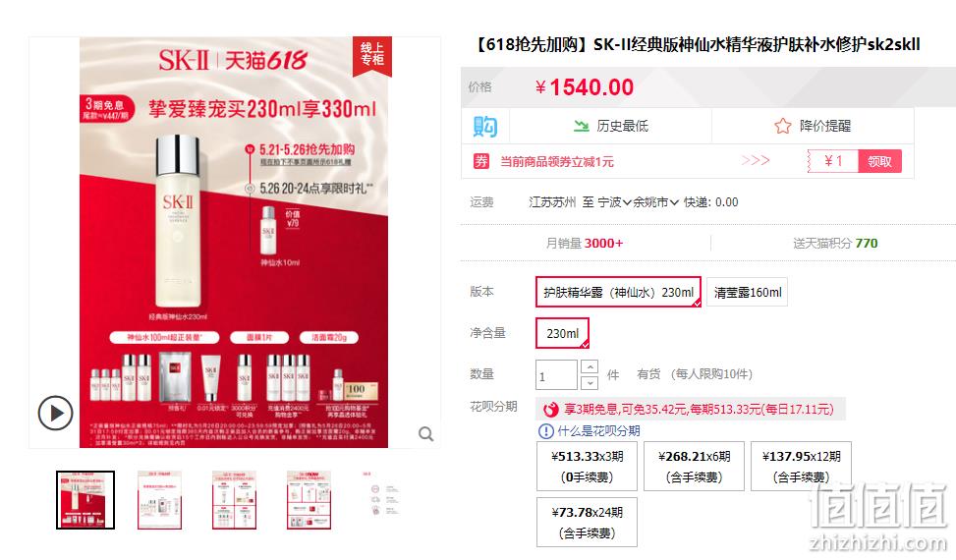Select 清莹露160ml version option
The height and width of the screenshot is (560, 956).
click(747, 292)
